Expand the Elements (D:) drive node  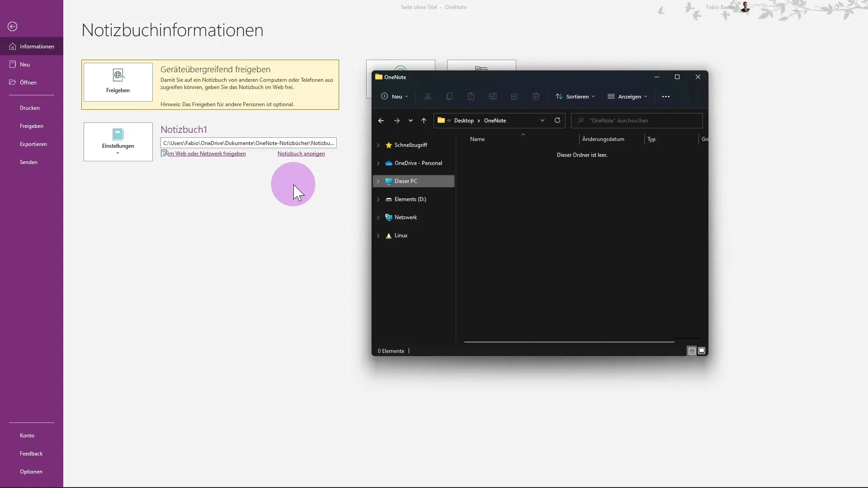click(378, 199)
